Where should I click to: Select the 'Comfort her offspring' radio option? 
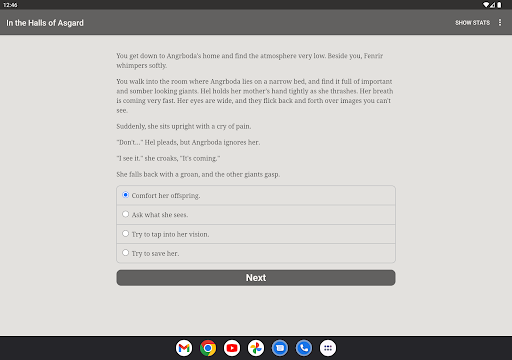pos(256,195)
